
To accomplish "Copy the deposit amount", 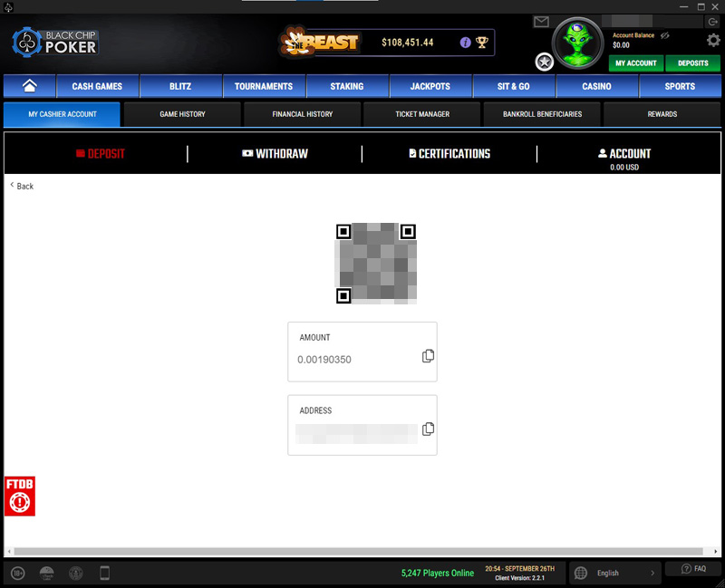I will (428, 356).
